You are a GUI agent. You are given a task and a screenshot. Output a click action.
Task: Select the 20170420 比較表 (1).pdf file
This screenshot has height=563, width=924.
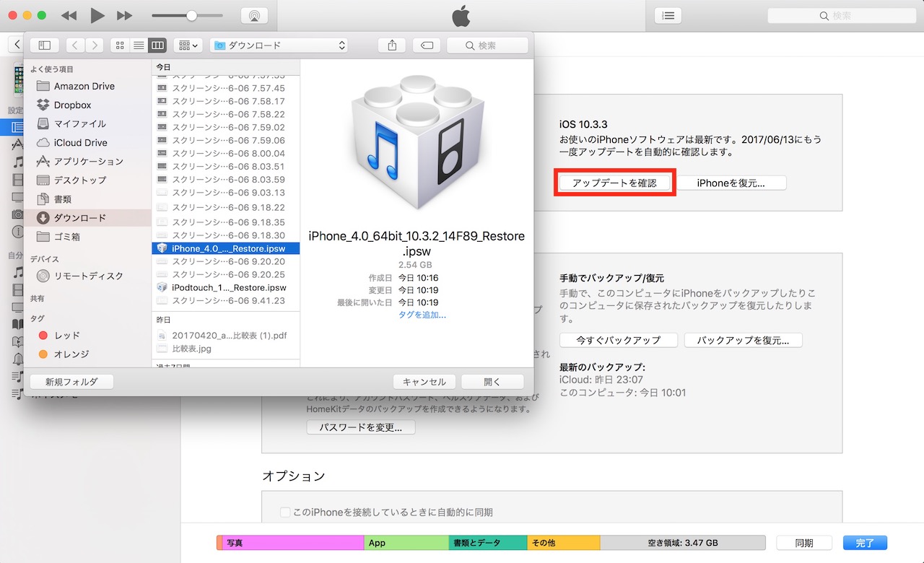point(226,335)
